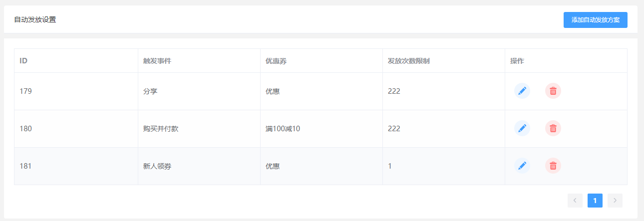Viewport: 644px width, 221px height.
Task: Select the 分享 trigger event cell
Action: pyautogui.click(x=199, y=91)
